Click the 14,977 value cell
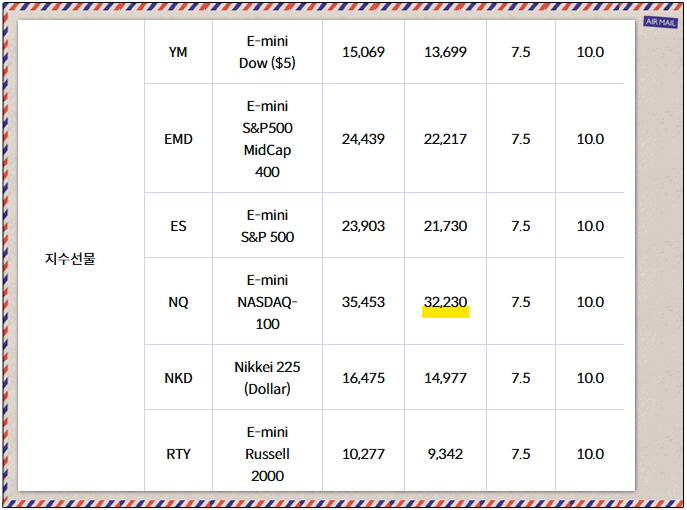This screenshot has height=510, width=687. coord(445,378)
